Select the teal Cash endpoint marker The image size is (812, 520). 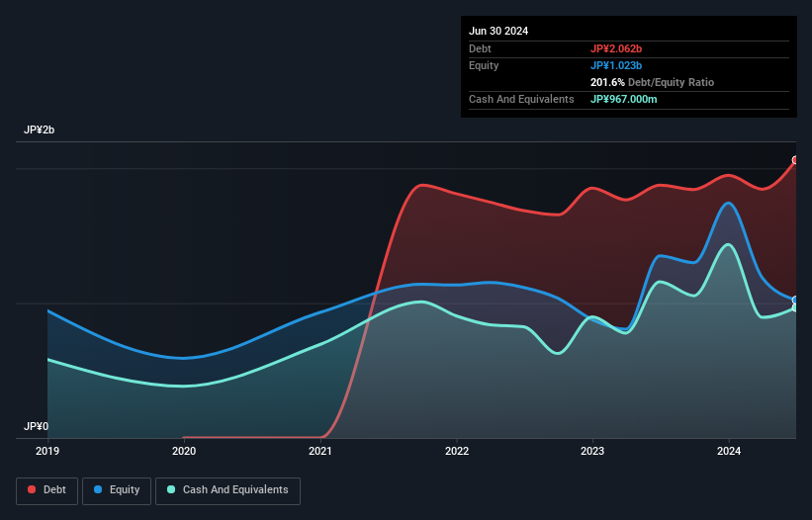click(795, 307)
